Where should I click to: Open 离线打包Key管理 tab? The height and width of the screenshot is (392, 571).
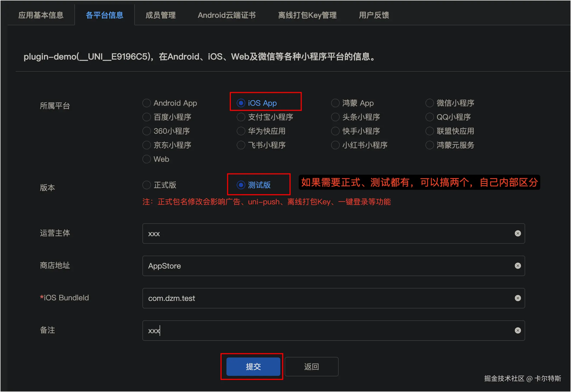(307, 15)
